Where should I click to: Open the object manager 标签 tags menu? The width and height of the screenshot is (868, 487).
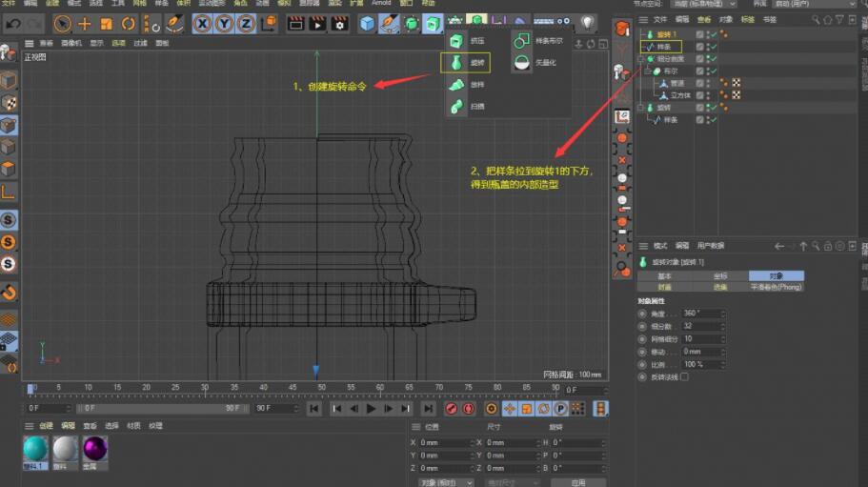pyautogui.click(x=747, y=19)
